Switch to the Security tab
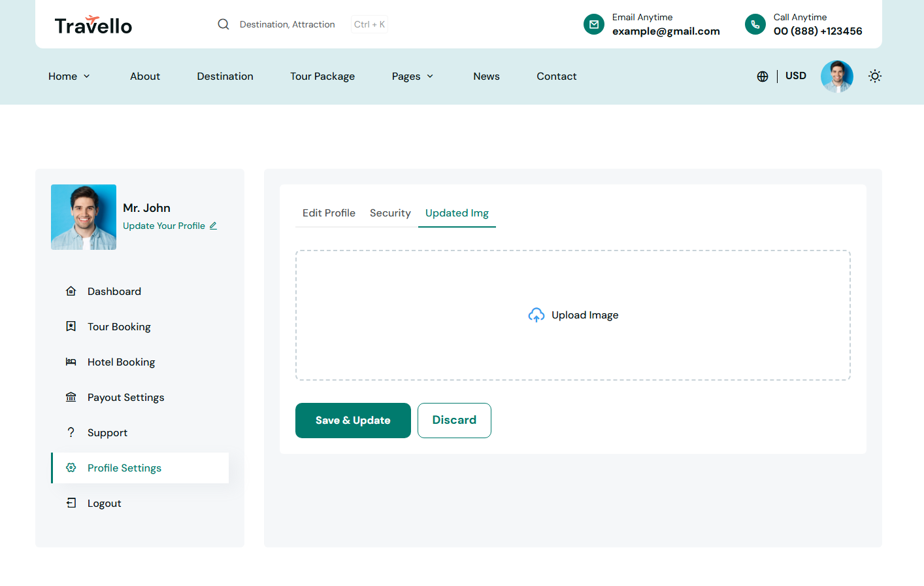Screen dimensions: 924x586 pos(390,213)
